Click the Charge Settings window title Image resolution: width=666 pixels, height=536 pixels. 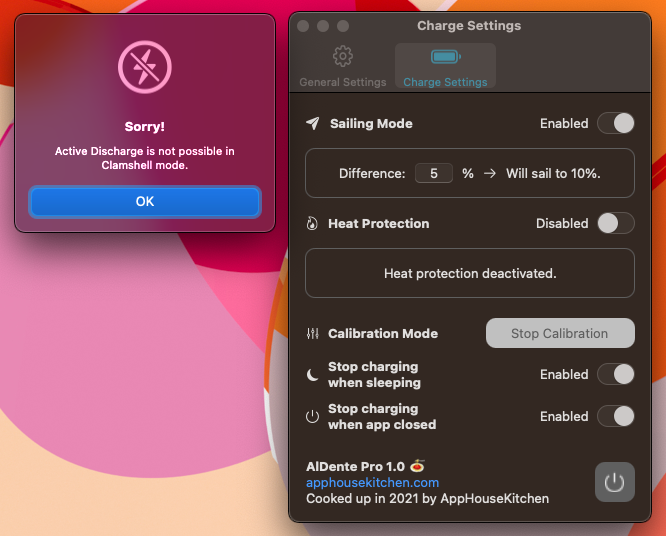click(x=469, y=25)
